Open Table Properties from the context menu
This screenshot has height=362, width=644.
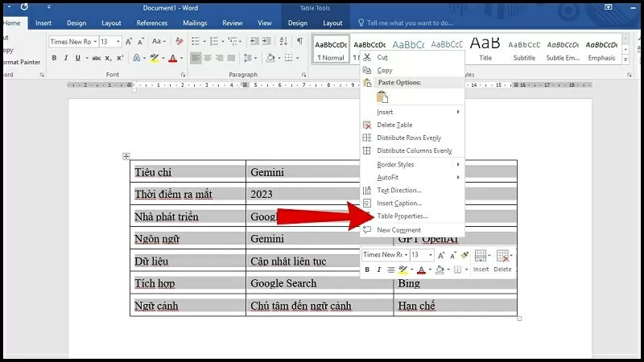click(402, 216)
